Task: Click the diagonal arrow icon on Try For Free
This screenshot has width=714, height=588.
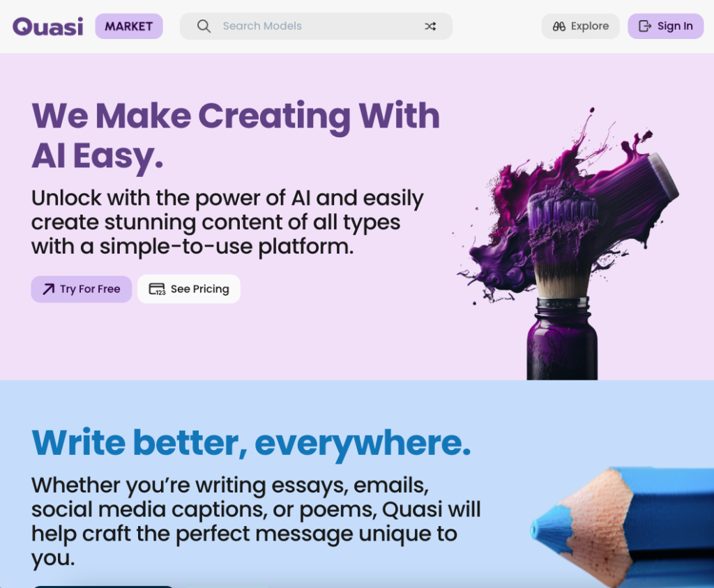Action: click(48, 289)
